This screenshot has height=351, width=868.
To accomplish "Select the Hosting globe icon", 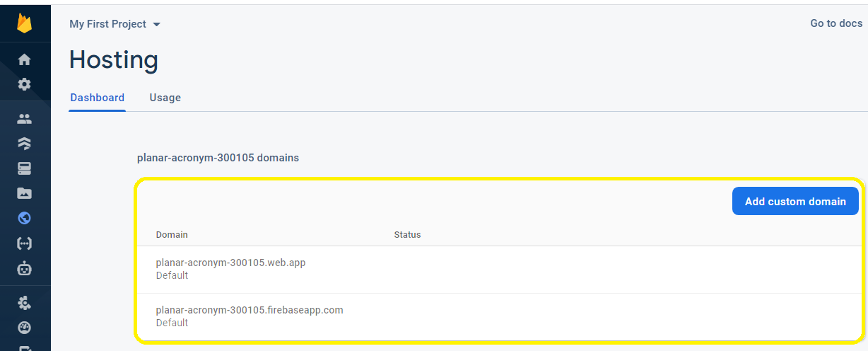I will coord(25,218).
